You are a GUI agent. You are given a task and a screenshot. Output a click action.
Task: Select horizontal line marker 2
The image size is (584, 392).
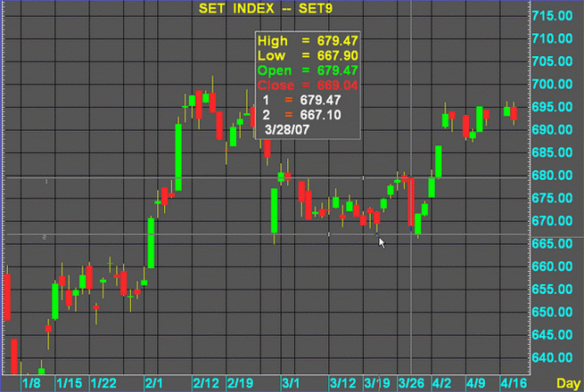click(x=45, y=237)
